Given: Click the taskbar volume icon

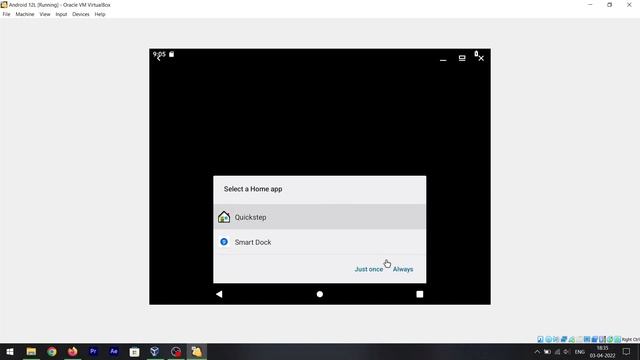Looking at the screenshot, I should 567,351.
